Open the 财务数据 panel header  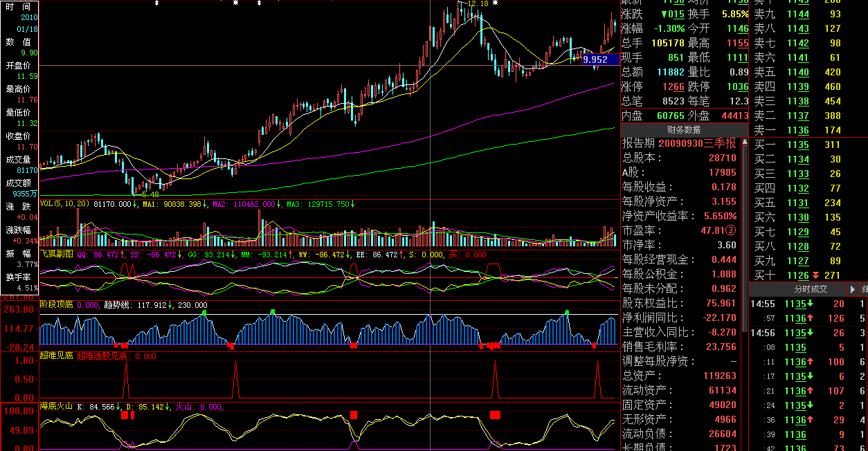[x=684, y=129]
